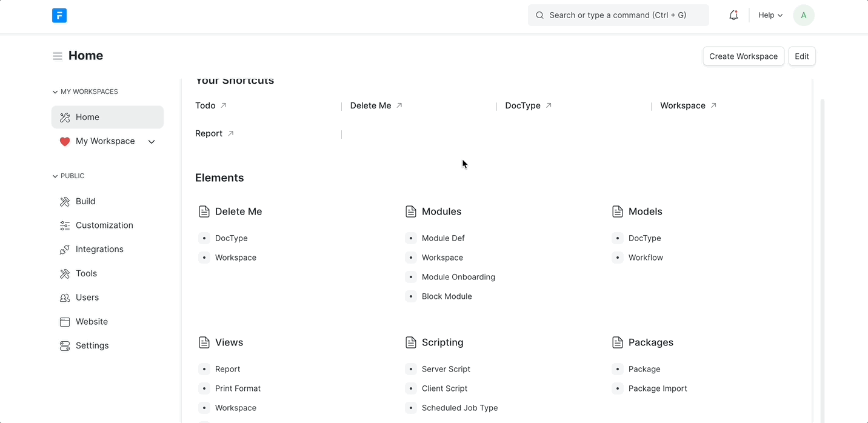The width and height of the screenshot is (868, 423).
Task: Open Server Script link
Action: point(446,369)
